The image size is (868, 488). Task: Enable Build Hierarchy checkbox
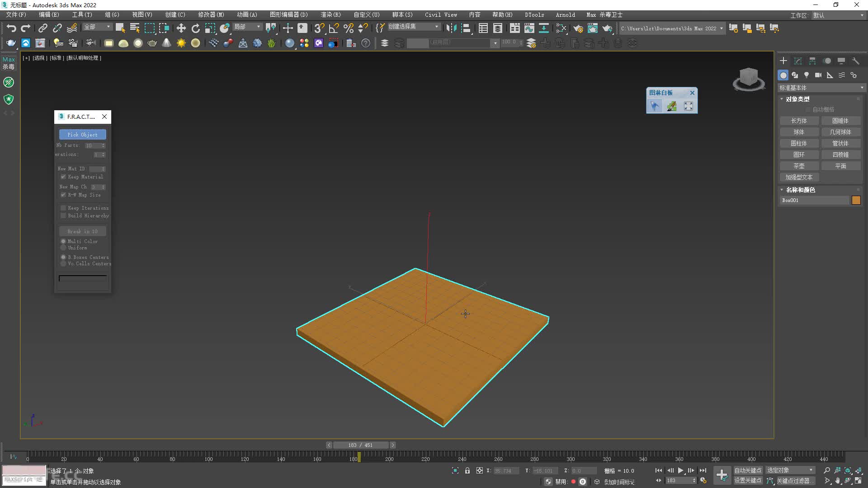tap(63, 216)
